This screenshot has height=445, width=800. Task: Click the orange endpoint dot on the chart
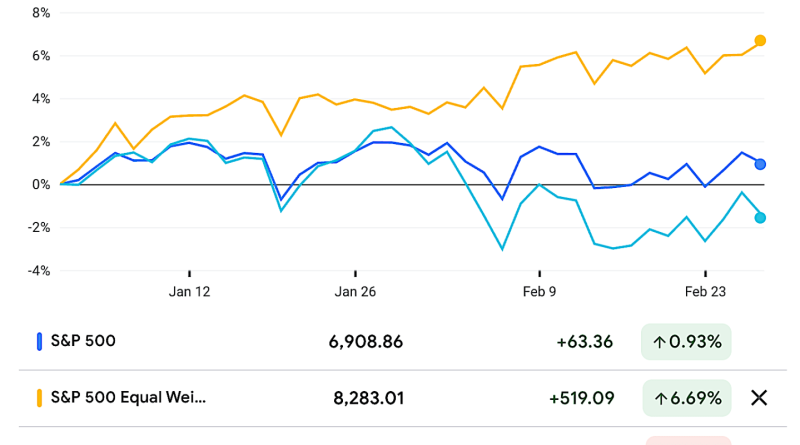[760, 41]
